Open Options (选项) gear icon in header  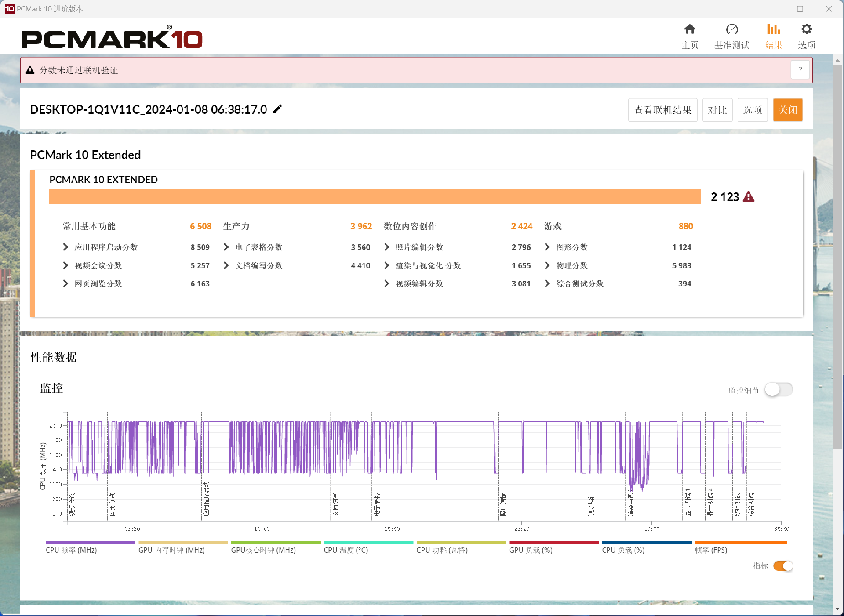coord(806,29)
